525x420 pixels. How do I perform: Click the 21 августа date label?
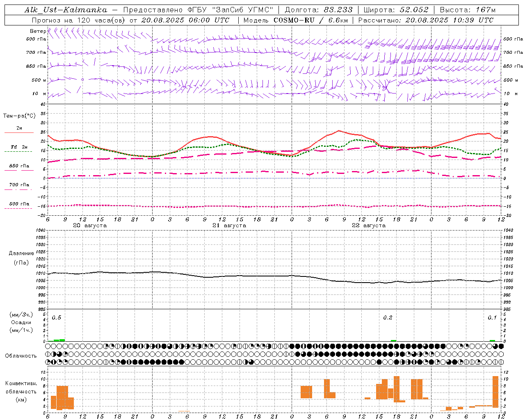(x=229, y=226)
